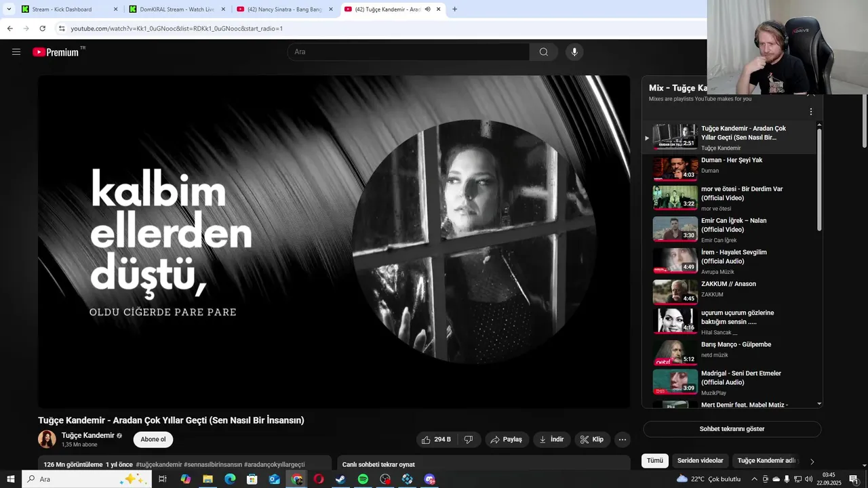Open the notification center icon

[x=854, y=479]
